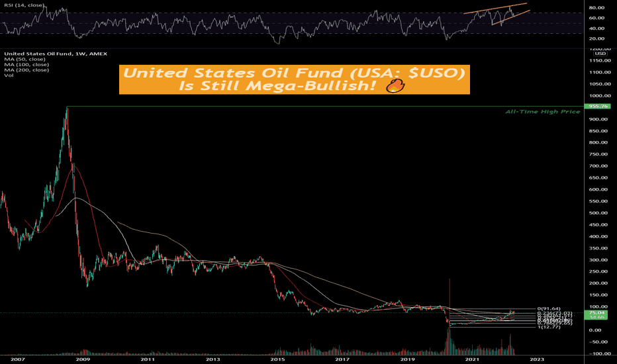Screen dimensions: 617x364
Task: Click the fire emoji in the title banner
Action: click(395, 86)
